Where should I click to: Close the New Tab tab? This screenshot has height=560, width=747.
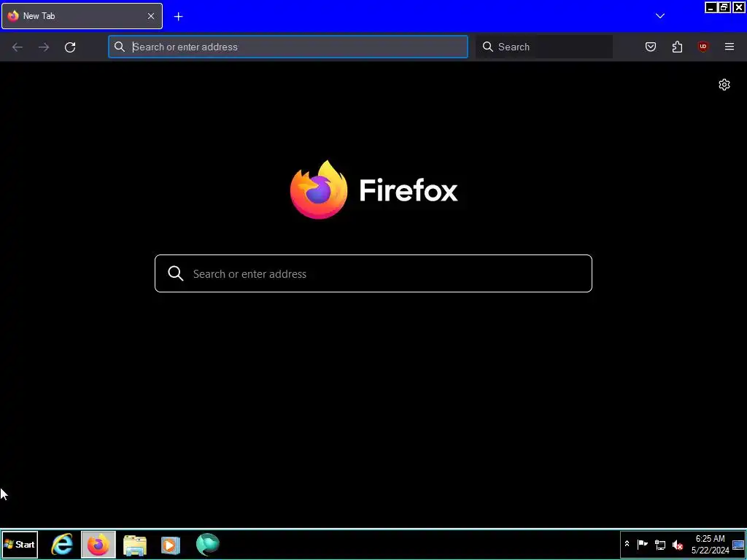tap(150, 16)
